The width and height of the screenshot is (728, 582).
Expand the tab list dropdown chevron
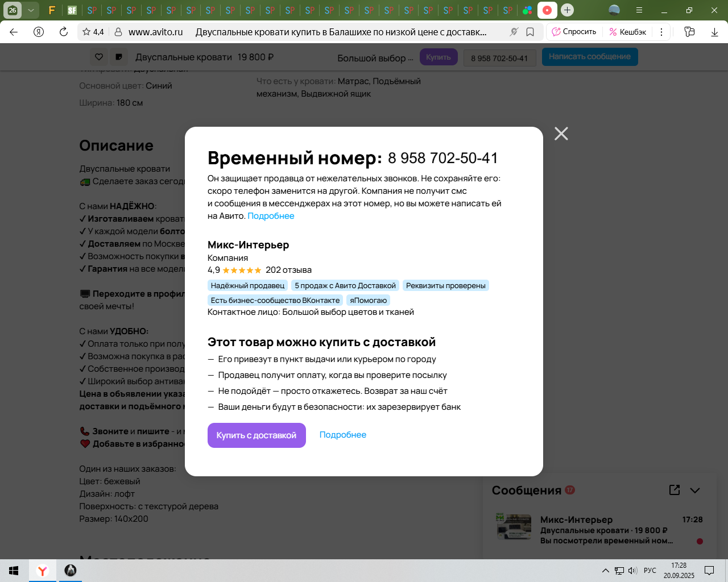tap(31, 10)
